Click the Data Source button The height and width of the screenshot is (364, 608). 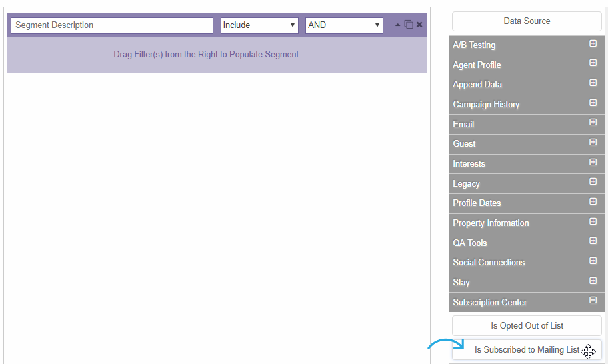(x=527, y=21)
